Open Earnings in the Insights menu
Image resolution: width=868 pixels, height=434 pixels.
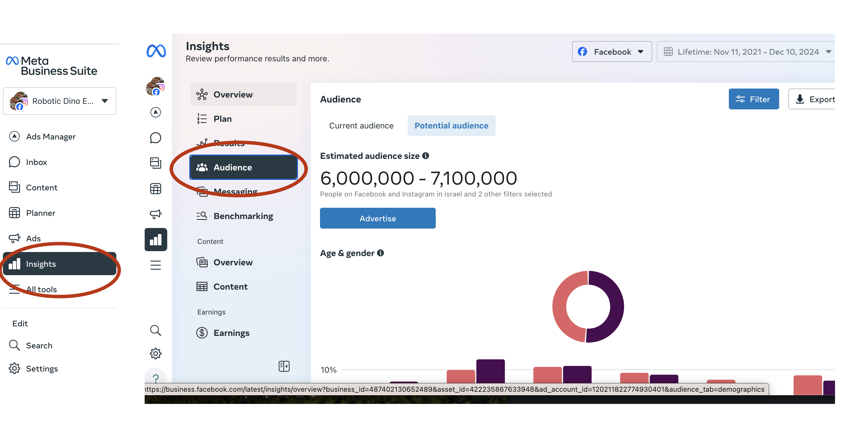coord(231,333)
